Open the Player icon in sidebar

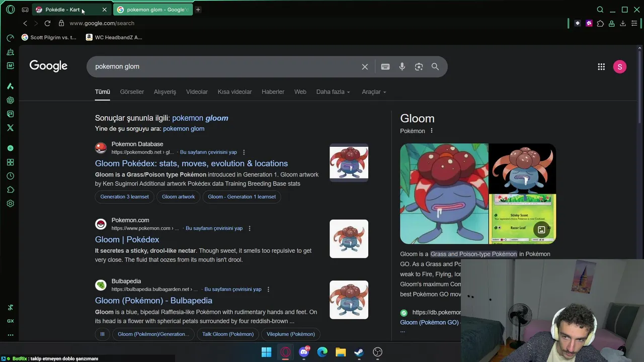coord(10,148)
